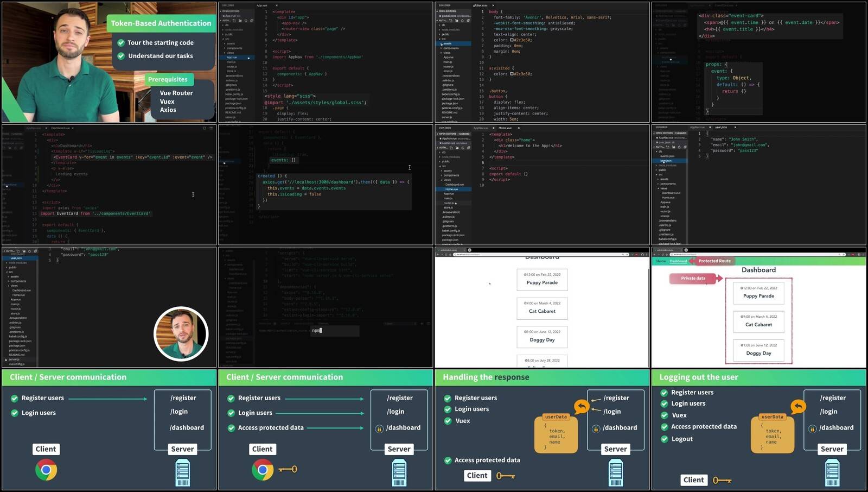
Task: Switch to the Home.vue editor tab
Action: coord(505,128)
